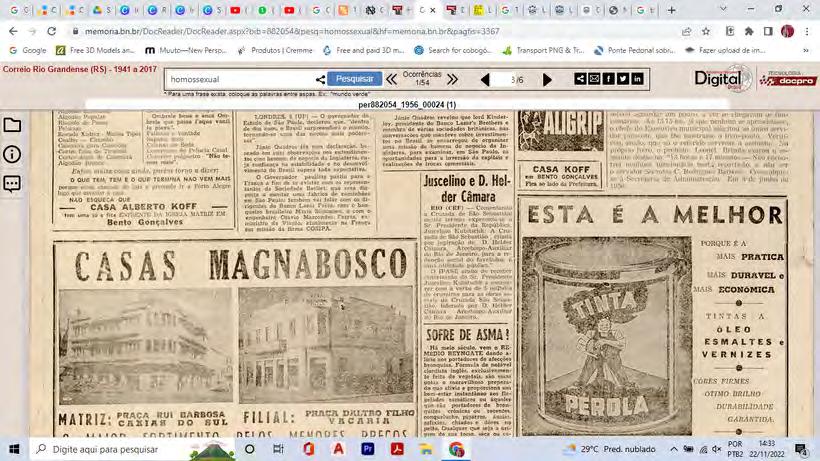Click the share icon beside the search field
820x461 pixels.
click(x=320, y=79)
